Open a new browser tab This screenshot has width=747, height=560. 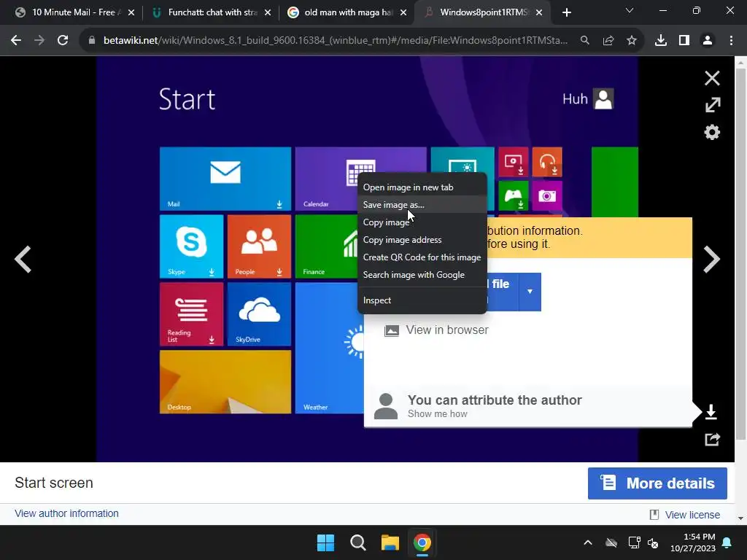point(566,12)
